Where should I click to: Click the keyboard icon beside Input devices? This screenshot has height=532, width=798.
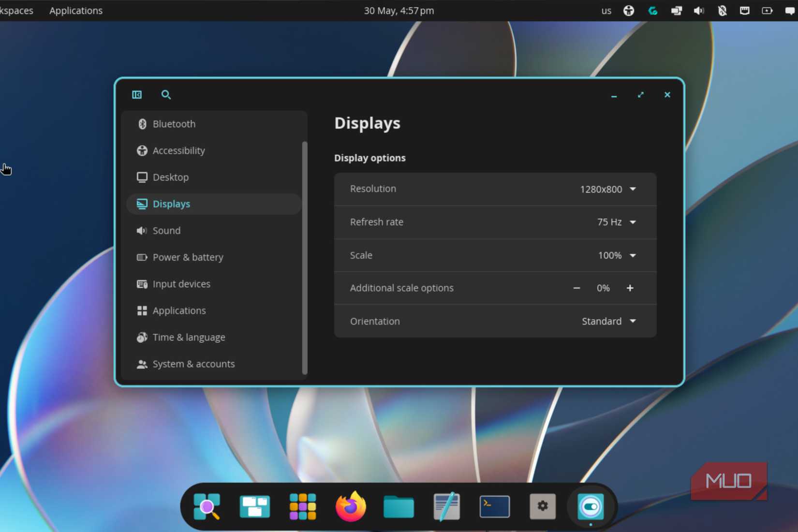142,284
